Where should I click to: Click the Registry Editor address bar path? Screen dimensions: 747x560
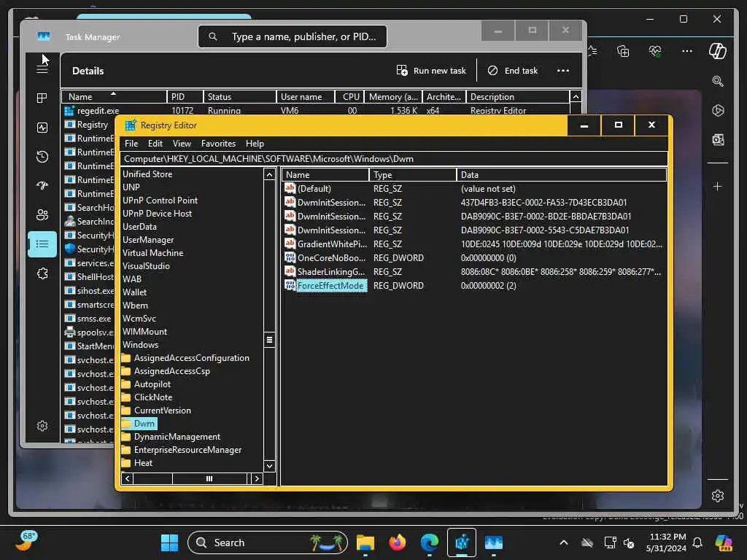pos(393,158)
